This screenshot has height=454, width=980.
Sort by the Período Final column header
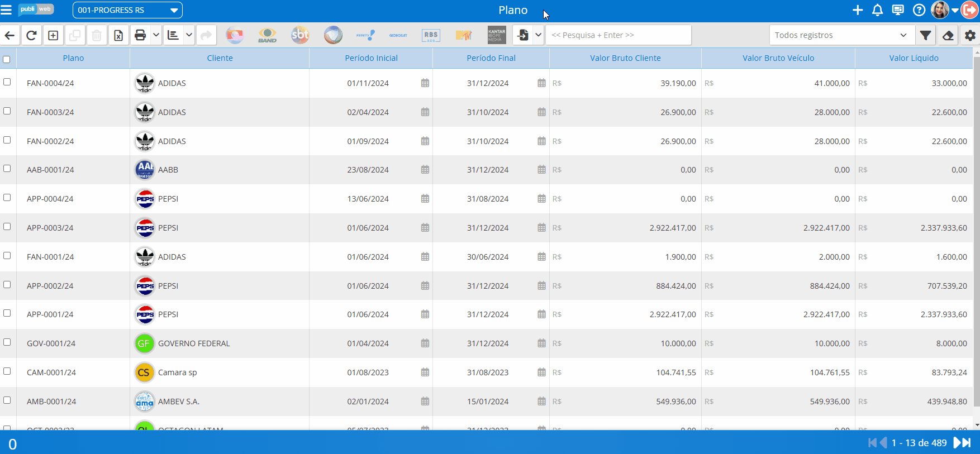491,58
